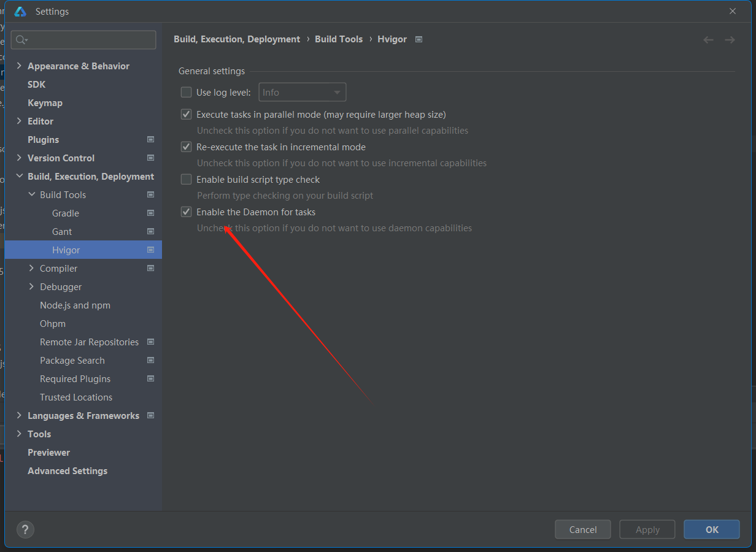Expand the Editor section
Screen dimensions: 756x552
point(19,121)
